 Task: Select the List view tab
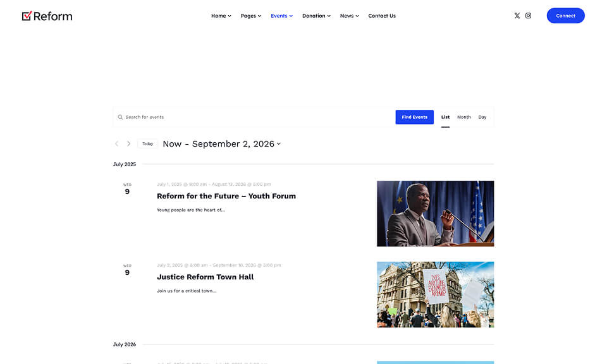pos(446,117)
